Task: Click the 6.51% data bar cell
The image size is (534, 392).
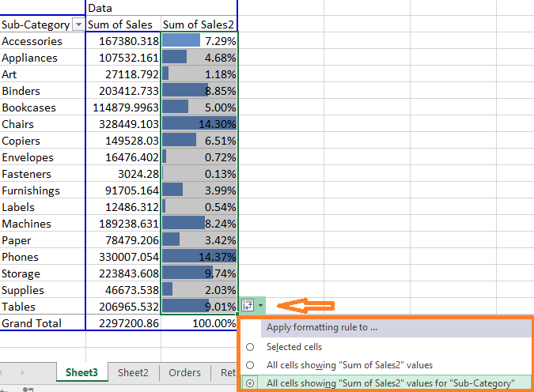Action: pos(199,141)
